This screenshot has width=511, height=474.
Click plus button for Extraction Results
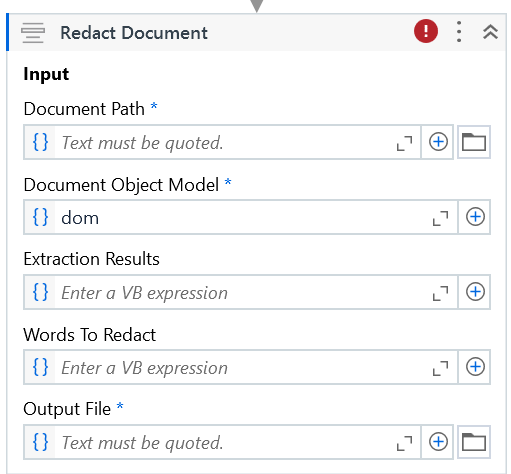click(x=475, y=292)
